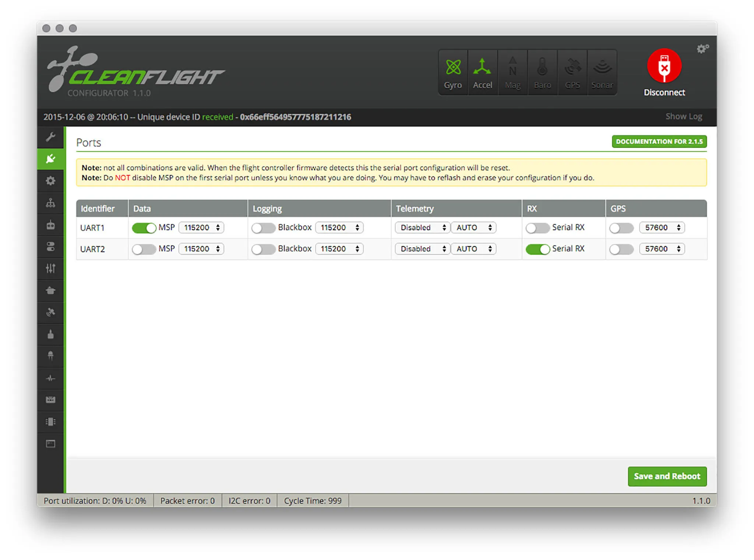Click Show Log in the status bar

point(683,117)
